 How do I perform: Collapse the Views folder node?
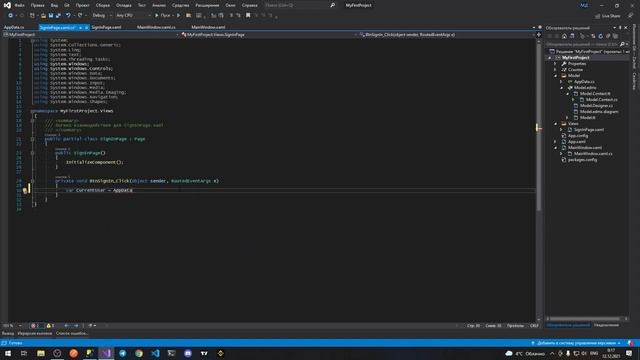[x=556, y=124]
